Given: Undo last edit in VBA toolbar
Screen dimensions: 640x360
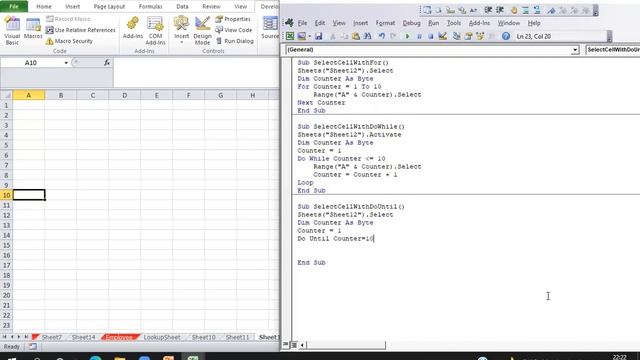Looking at the screenshot, I should click(x=382, y=36).
